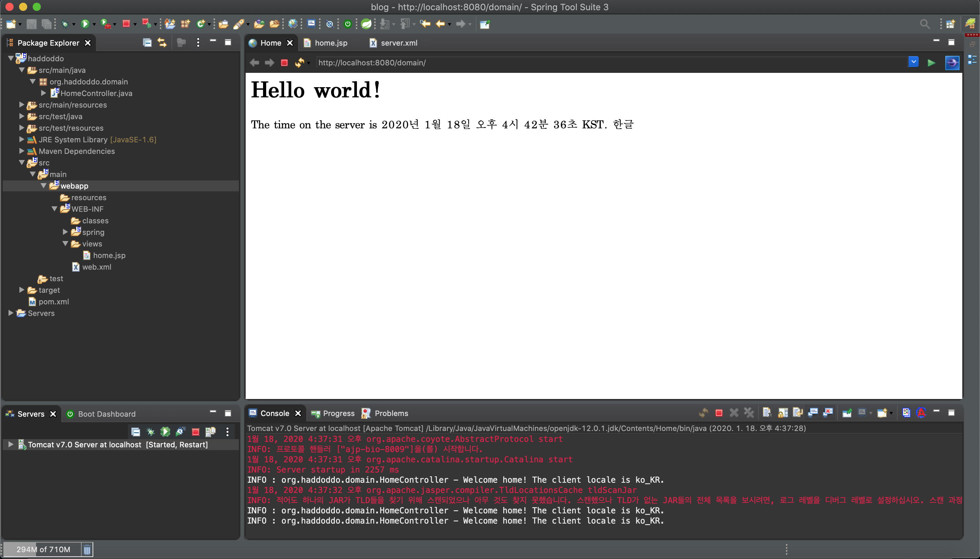Clear the Console output
This screenshot has height=559, width=980.
point(767,413)
